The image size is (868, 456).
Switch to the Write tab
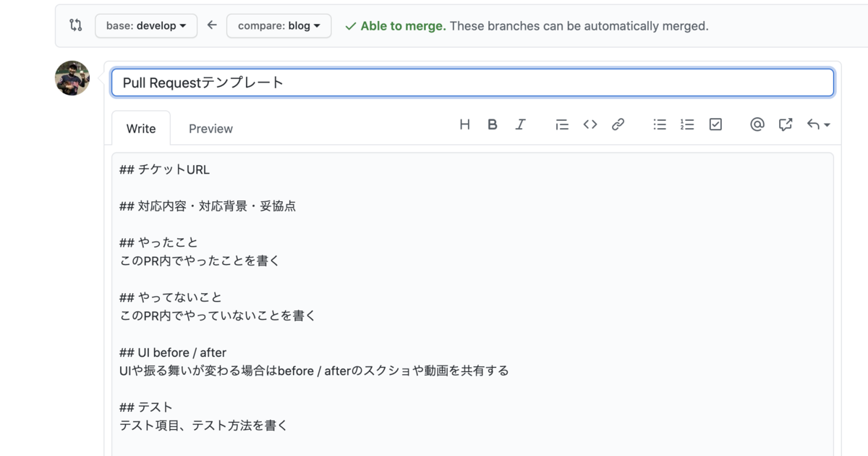pos(141,129)
